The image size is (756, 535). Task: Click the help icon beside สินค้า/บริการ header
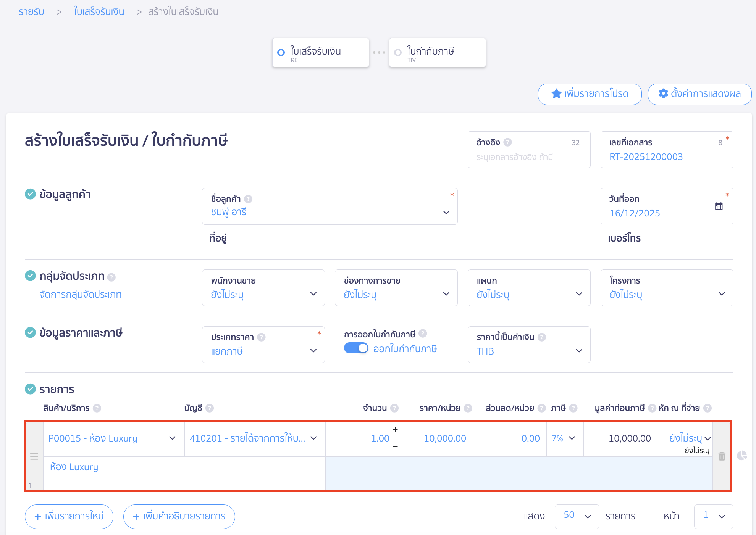(x=97, y=408)
